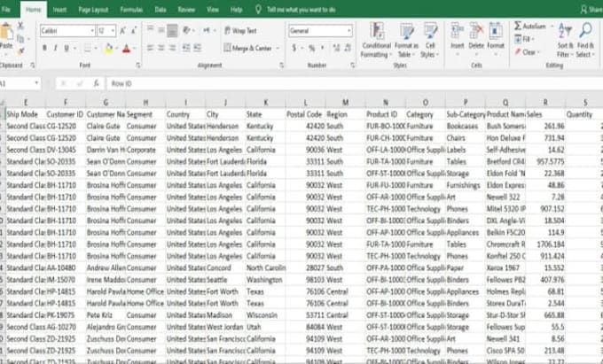Click the Orientation text angle icon
This screenshot has width=603, height=364.
(x=187, y=30)
